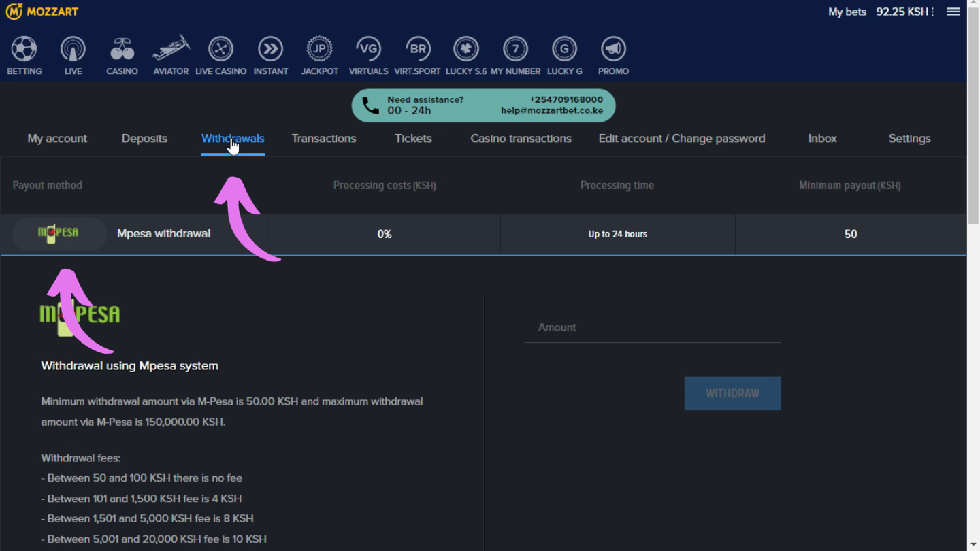Image resolution: width=980 pixels, height=551 pixels.
Task: Switch to My account tab
Action: (57, 139)
